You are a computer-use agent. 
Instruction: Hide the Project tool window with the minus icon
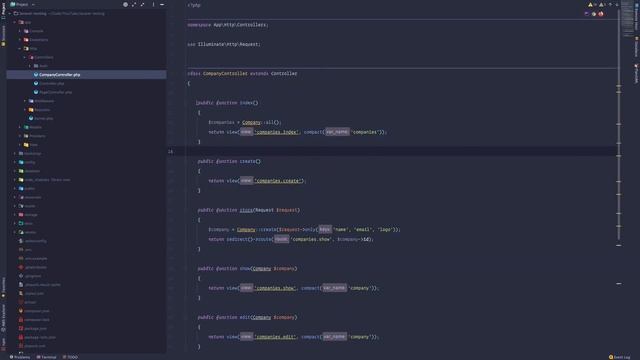point(162,4)
